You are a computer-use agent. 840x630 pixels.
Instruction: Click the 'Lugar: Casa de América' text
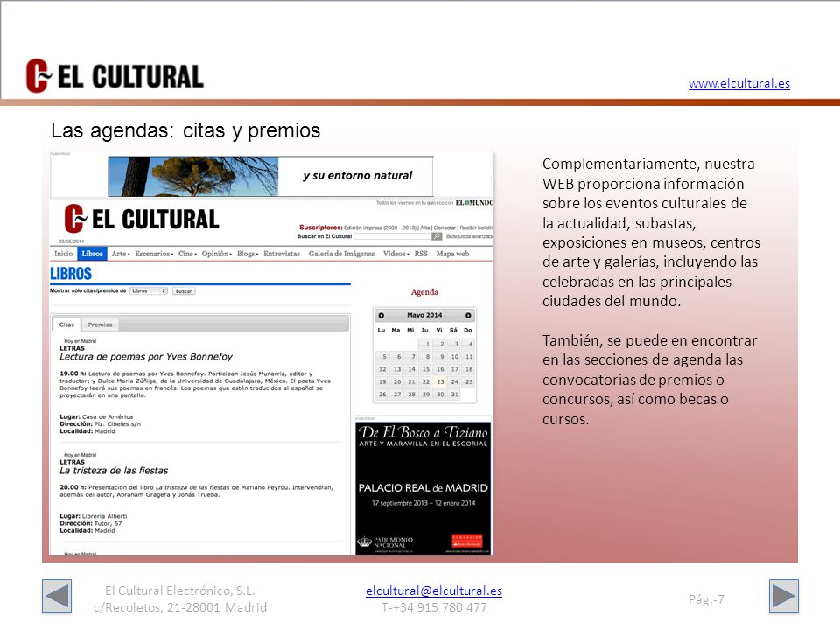pos(96,416)
